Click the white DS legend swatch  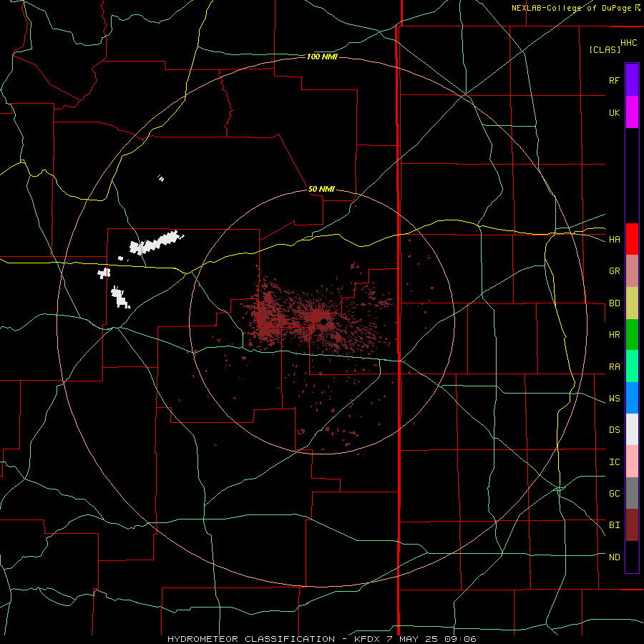[x=632, y=429]
